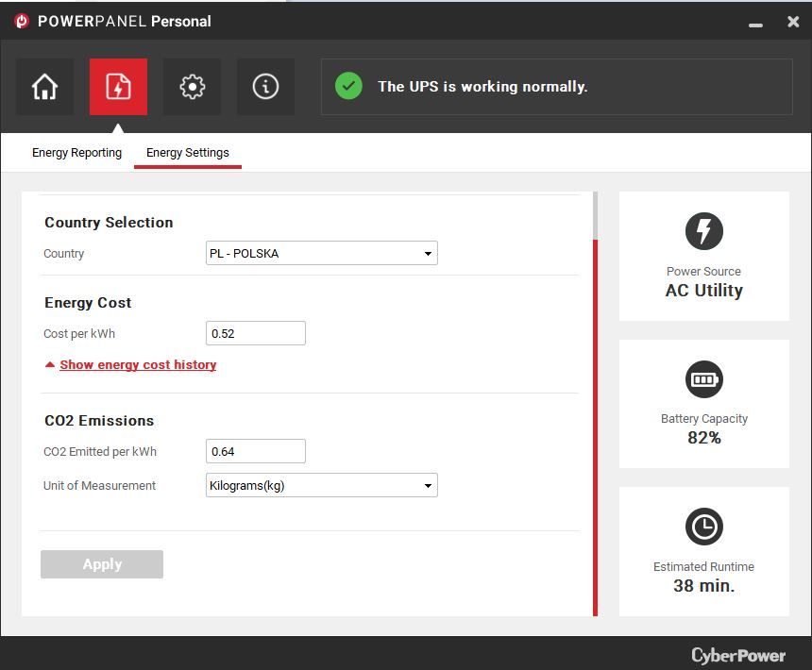This screenshot has height=670, width=812.
Task: Click the '82%' battery value
Action: coord(703,438)
